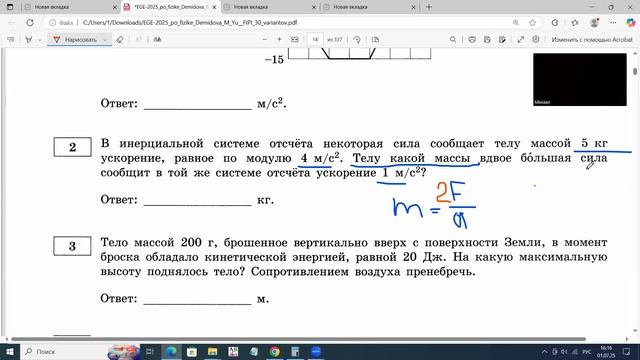The image size is (640, 360).
Task: Enter full screen PDF view
Action: pos(521,40)
